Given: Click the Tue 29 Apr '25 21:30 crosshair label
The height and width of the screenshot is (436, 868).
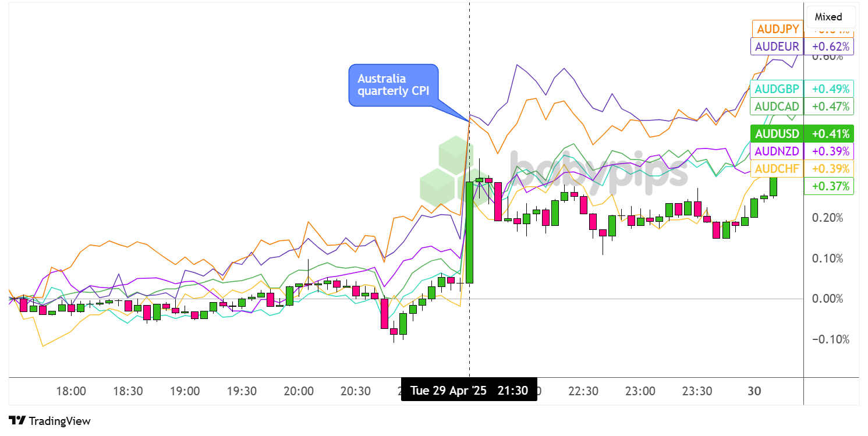Looking at the screenshot, I should [x=469, y=390].
